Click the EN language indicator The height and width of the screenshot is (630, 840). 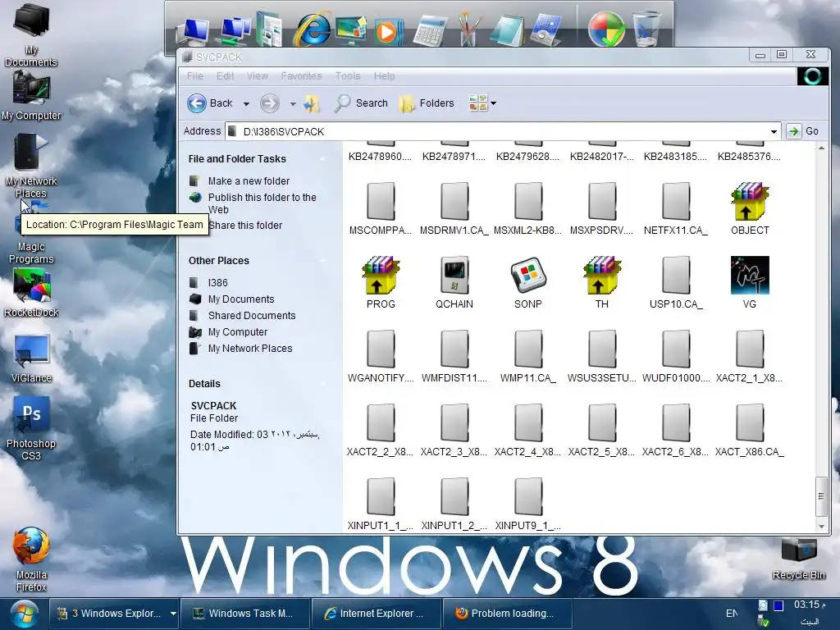click(732, 614)
